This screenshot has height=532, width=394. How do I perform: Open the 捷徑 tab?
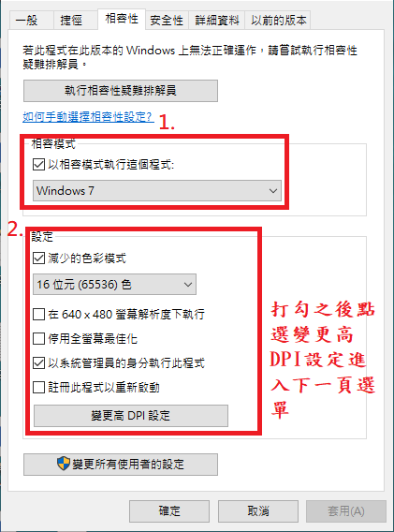point(71,21)
